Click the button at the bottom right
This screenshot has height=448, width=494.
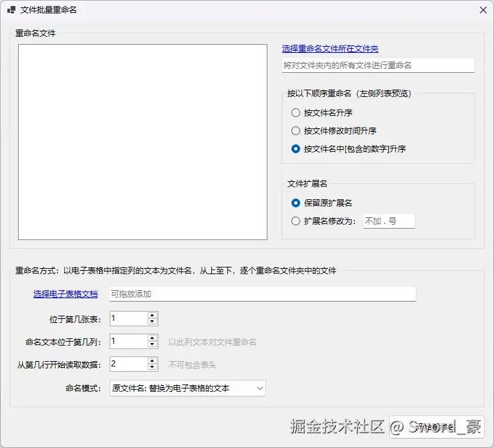click(437, 427)
